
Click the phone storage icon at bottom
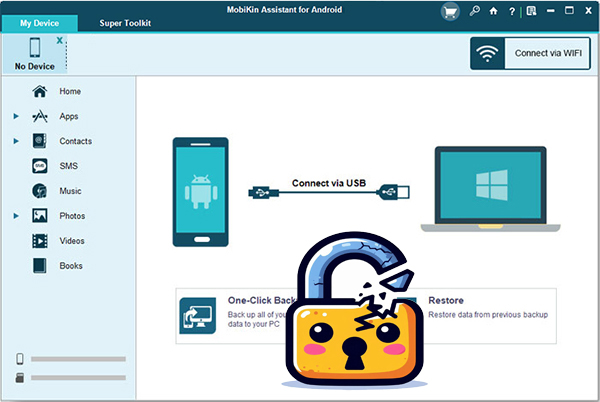click(20, 359)
